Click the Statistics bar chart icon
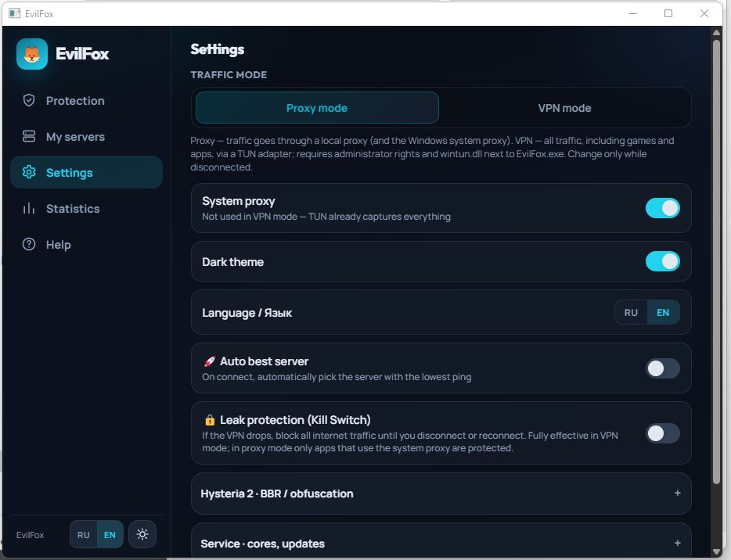 (x=29, y=208)
